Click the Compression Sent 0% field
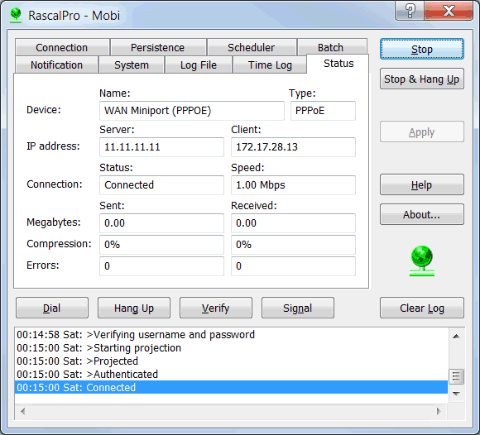This screenshot has width=480, height=435. click(x=162, y=245)
